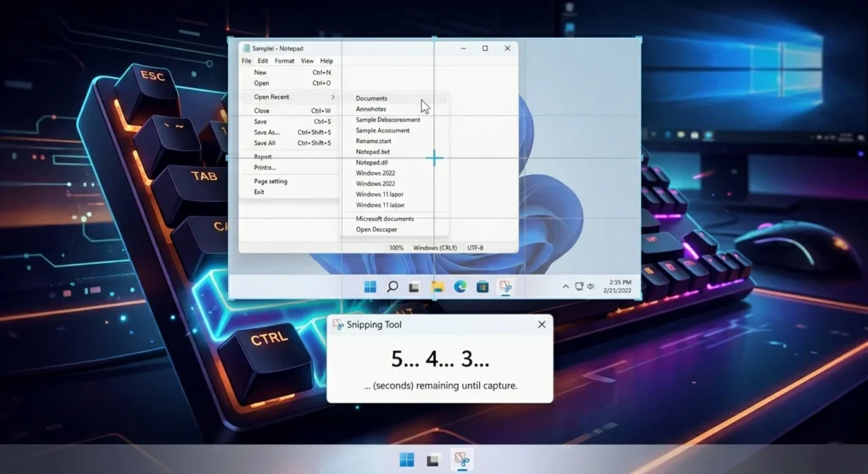The image size is (868, 474).
Task: Expand the hidden tray icons chevron
Action: pos(565,287)
